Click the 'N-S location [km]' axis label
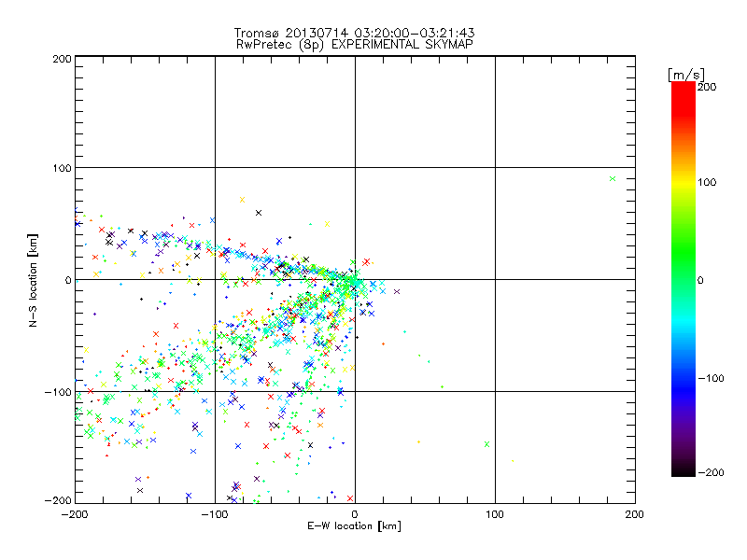Image resolution: width=747 pixels, height=560 pixels. (33, 280)
